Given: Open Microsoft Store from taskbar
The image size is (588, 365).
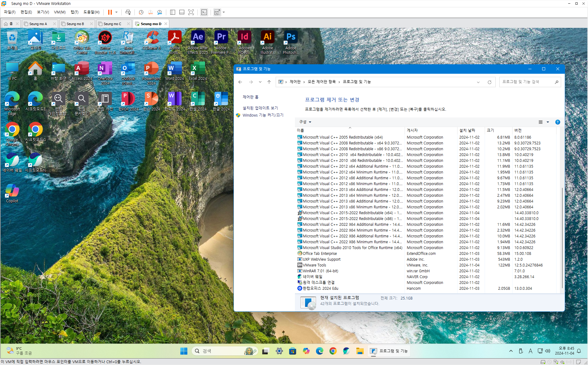Looking at the screenshot, I should coord(292,351).
